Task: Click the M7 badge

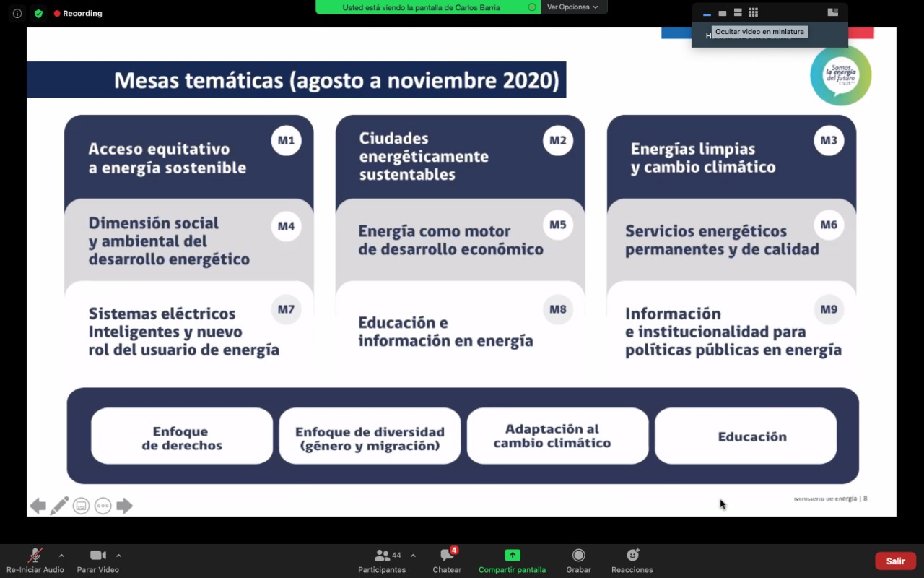Action: 286,309
